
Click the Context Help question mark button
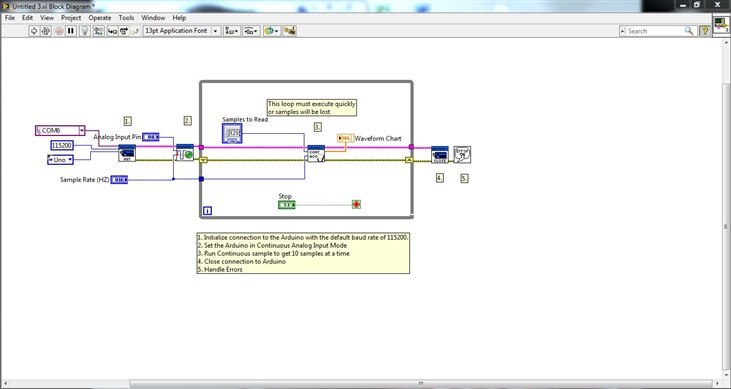point(704,31)
